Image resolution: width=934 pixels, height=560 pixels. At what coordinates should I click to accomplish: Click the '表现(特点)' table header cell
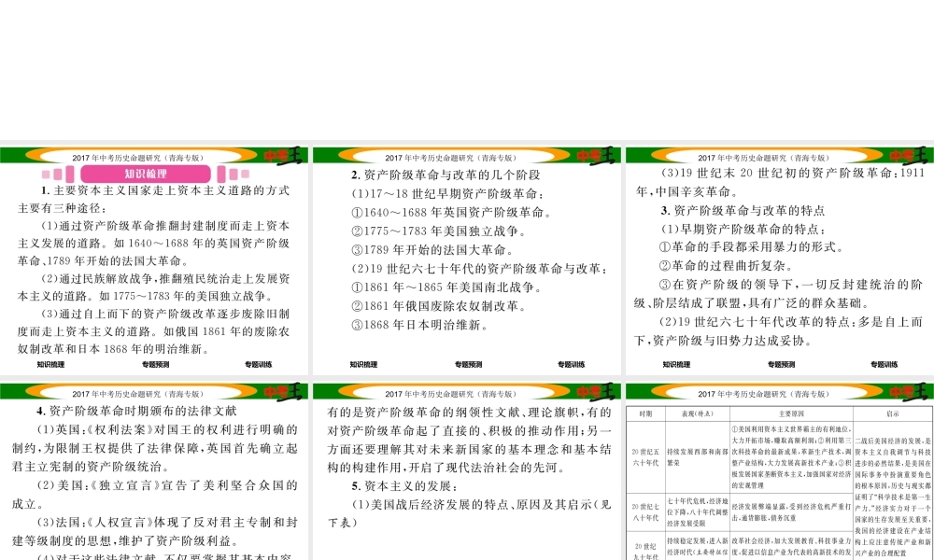[698, 413]
